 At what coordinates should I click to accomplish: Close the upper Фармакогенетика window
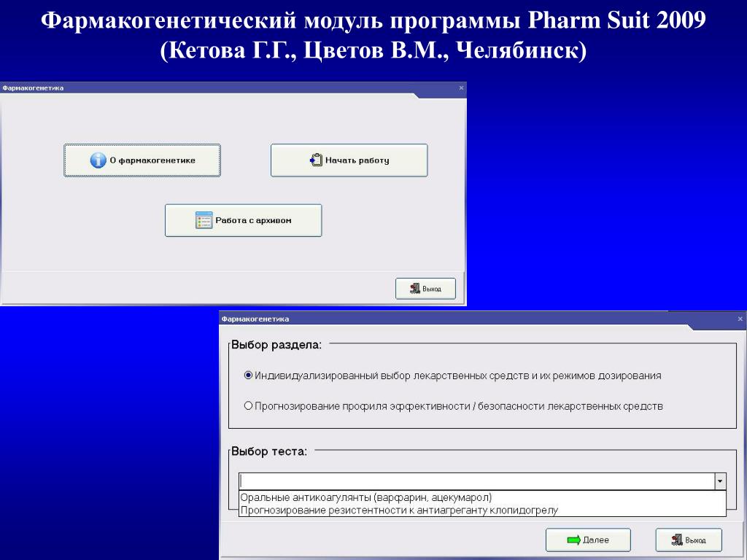pos(461,88)
